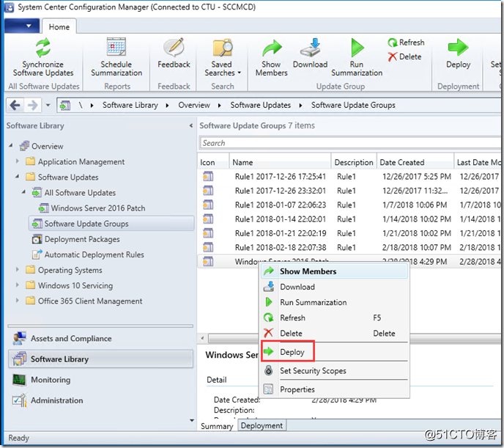This screenshot has height=448, width=504.
Task: Open Software Library workspace
Action: pyautogui.click(x=100, y=359)
